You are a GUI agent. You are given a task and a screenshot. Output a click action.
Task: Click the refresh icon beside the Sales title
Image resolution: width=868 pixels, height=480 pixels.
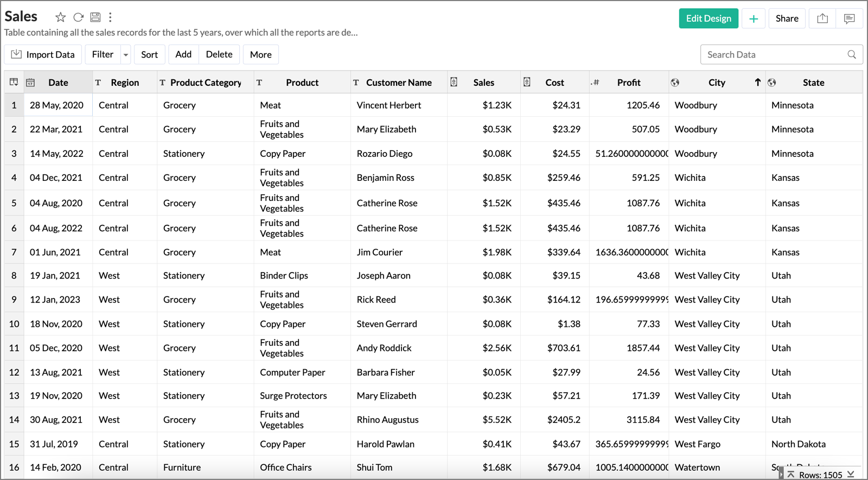pyautogui.click(x=78, y=17)
